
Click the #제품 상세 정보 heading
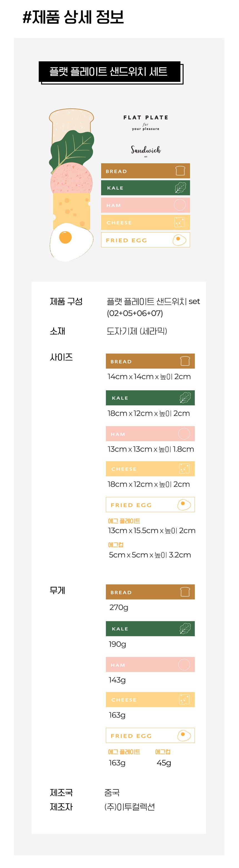tap(73, 17)
